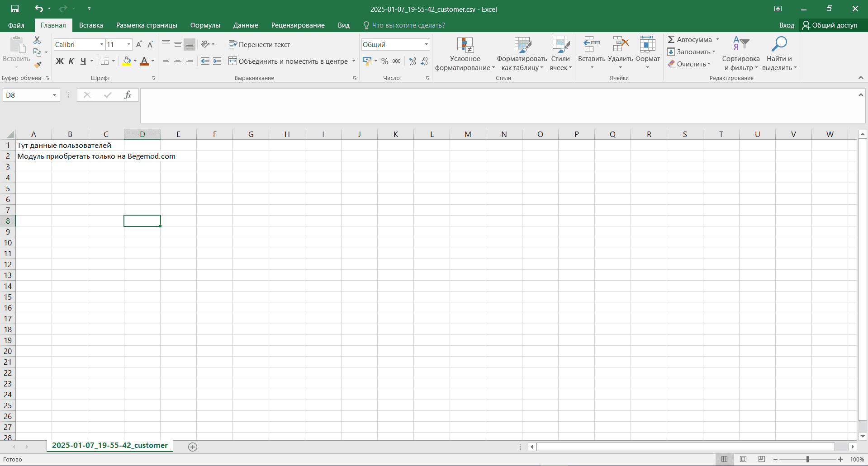Toggle underline formatting (Ч)
Viewport: 868px width, 466px height.
[83, 61]
